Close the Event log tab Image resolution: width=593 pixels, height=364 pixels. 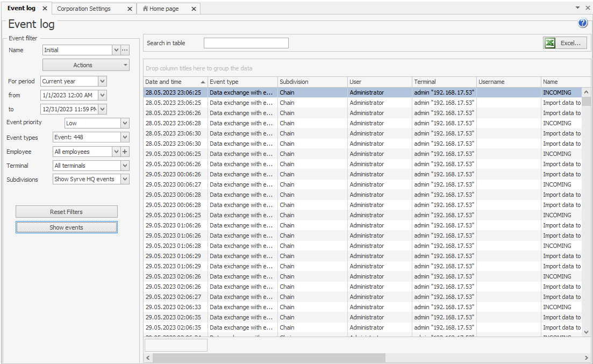pos(45,9)
